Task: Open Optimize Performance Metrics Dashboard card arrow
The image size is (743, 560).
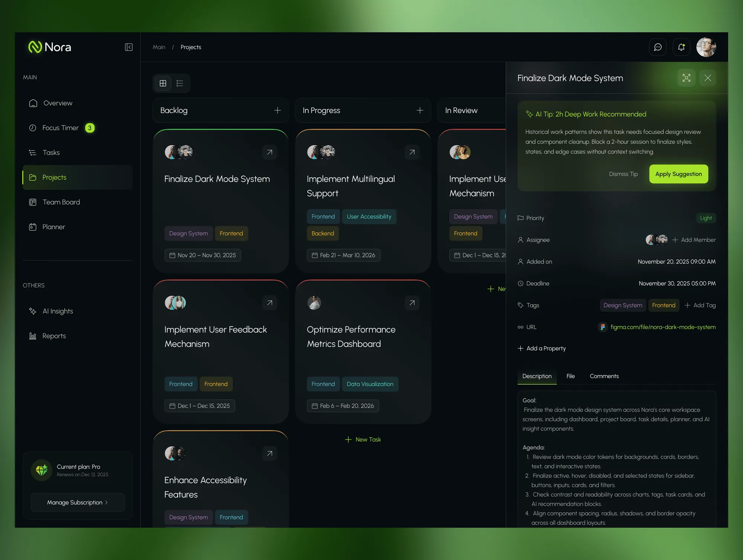Action: pyautogui.click(x=412, y=303)
